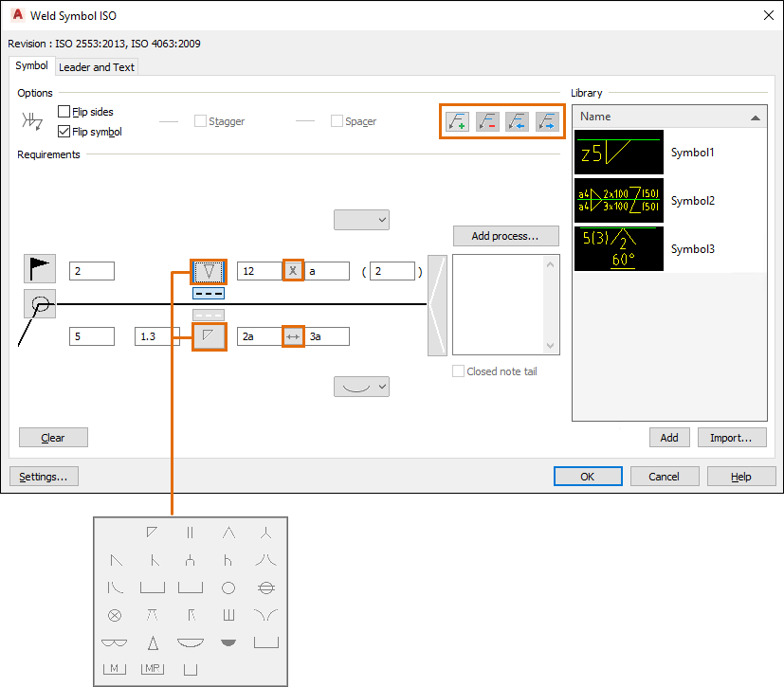Image resolution: width=784 pixels, height=687 pixels.
Task: Pick the M backing symbol in palette
Action: (115, 668)
